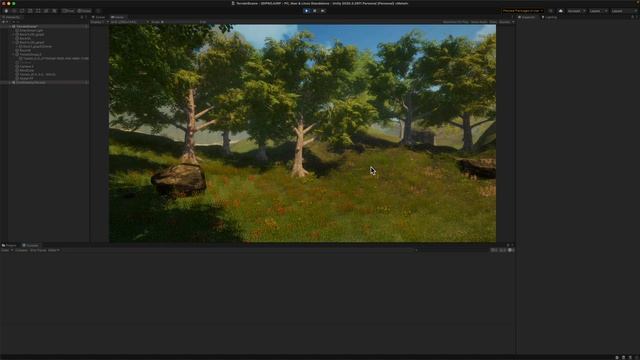Click the Collab search icon left of cloud
The height and width of the screenshot is (360, 640).
coord(551,11)
